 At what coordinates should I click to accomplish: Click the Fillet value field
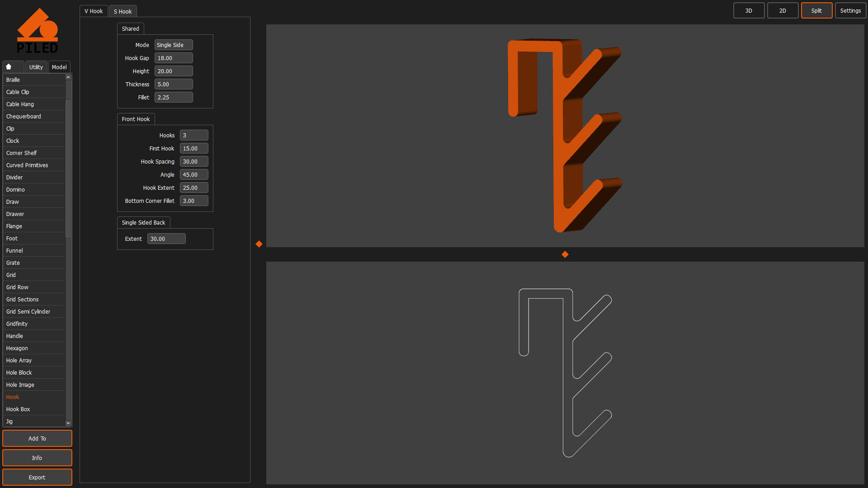(x=174, y=98)
